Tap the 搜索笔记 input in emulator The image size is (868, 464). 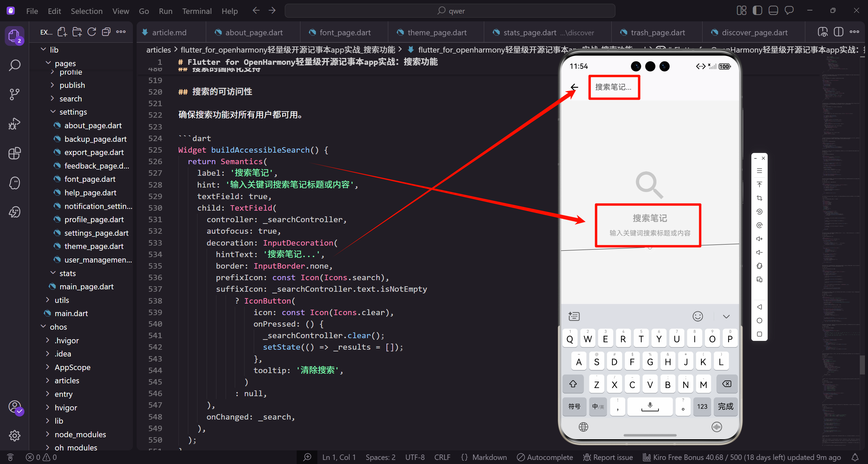pos(614,87)
